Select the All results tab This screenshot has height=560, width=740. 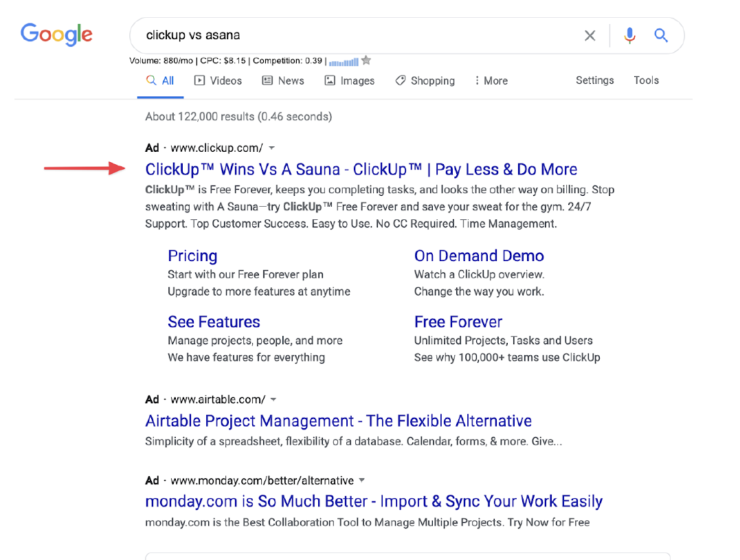(x=160, y=80)
